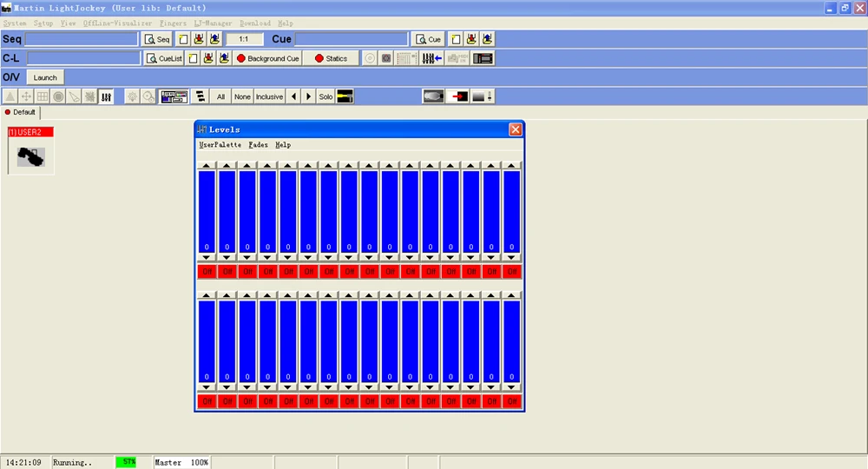This screenshot has height=469, width=868.
Task: Toggle channel 4 Off button in top row
Action: (268, 271)
